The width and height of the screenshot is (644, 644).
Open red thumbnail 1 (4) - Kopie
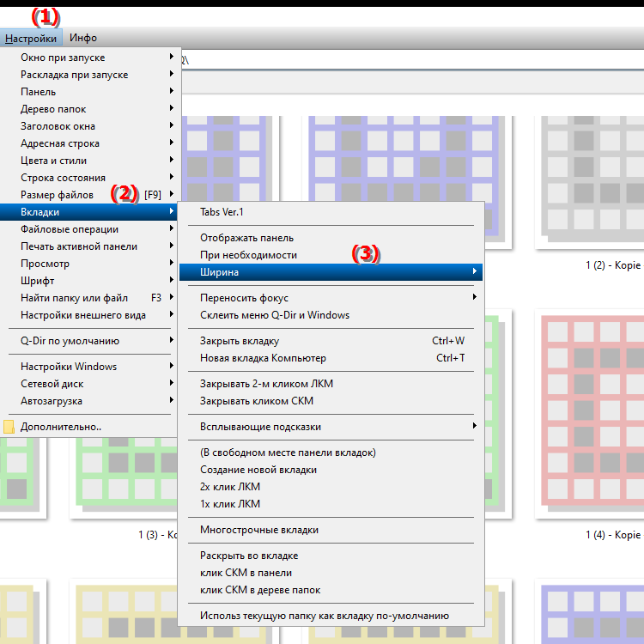tap(589, 414)
